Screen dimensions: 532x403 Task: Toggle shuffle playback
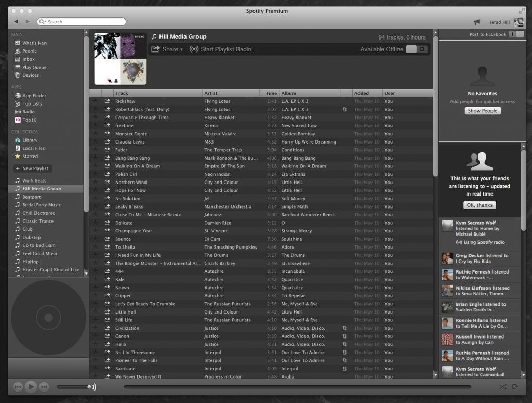503,387
